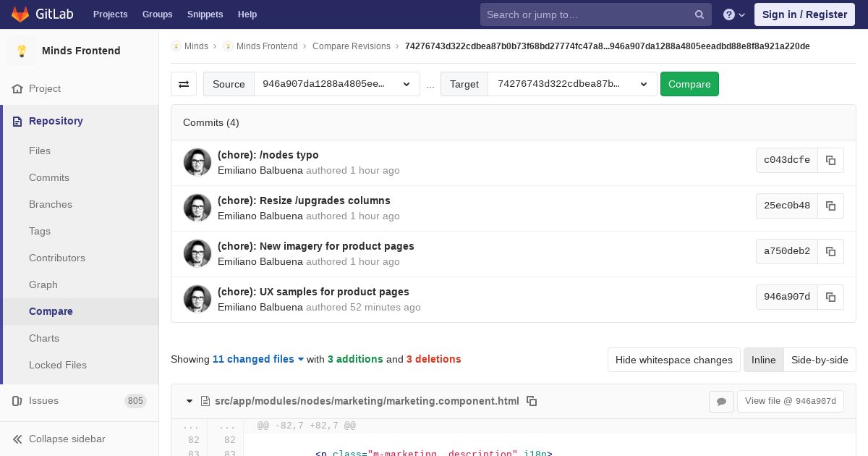Copy commit SHA 25ec0b48
The width and height of the screenshot is (868, 456).
tap(830, 206)
